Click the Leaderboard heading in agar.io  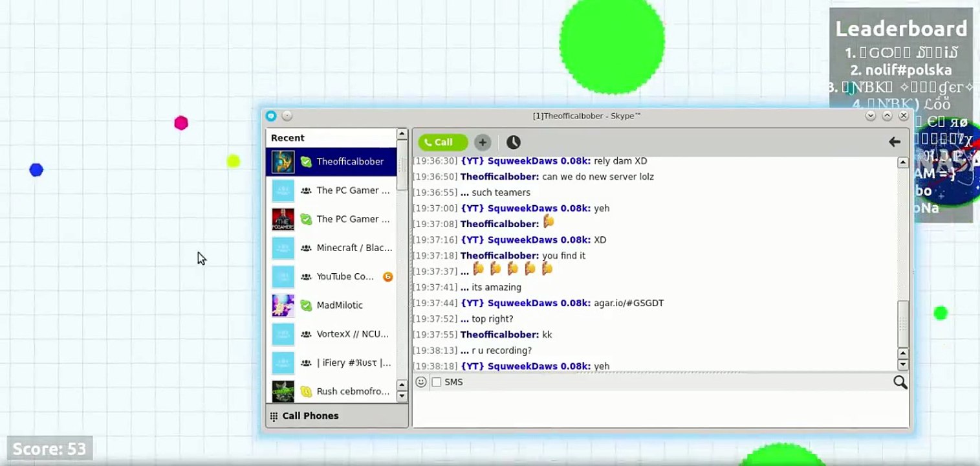click(x=901, y=28)
